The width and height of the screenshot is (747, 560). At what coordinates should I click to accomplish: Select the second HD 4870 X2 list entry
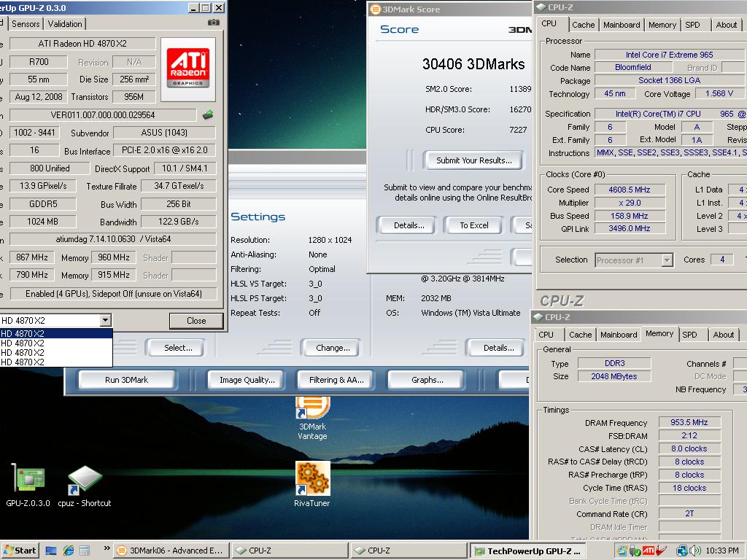coord(56,343)
